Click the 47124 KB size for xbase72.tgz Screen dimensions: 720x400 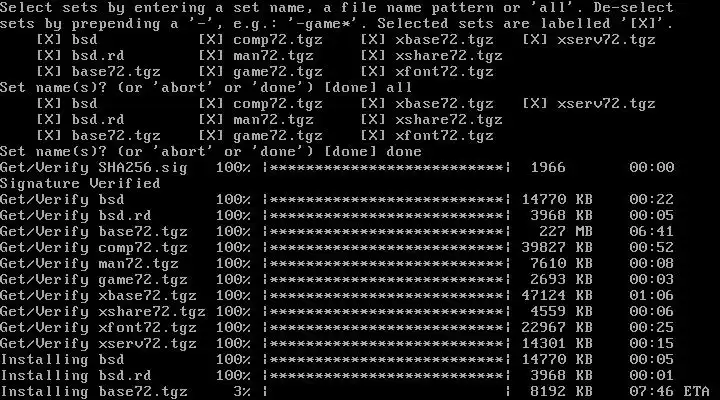click(557, 296)
